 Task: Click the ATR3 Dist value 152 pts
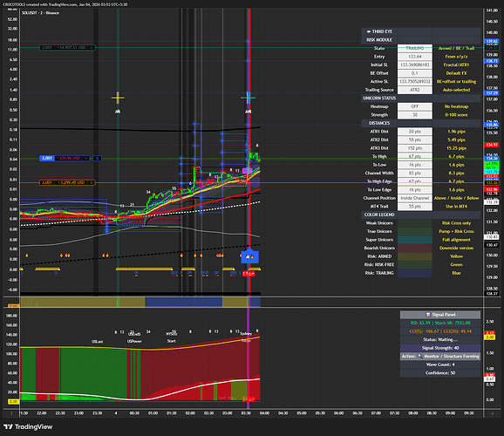415,148
